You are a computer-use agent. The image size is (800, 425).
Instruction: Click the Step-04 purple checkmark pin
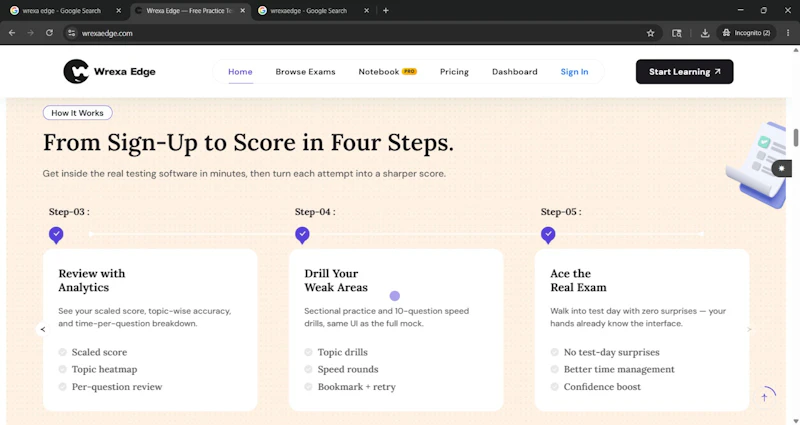pos(302,235)
